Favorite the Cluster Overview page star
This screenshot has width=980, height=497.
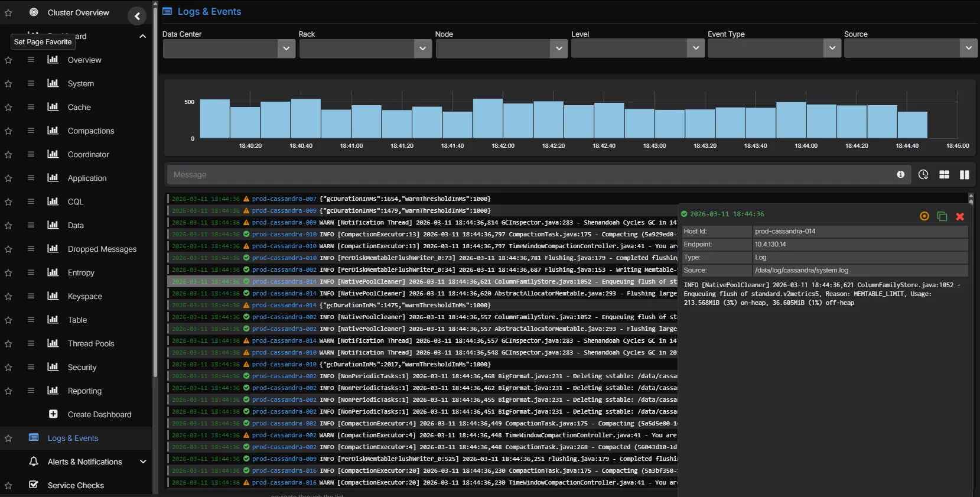click(x=8, y=12)
